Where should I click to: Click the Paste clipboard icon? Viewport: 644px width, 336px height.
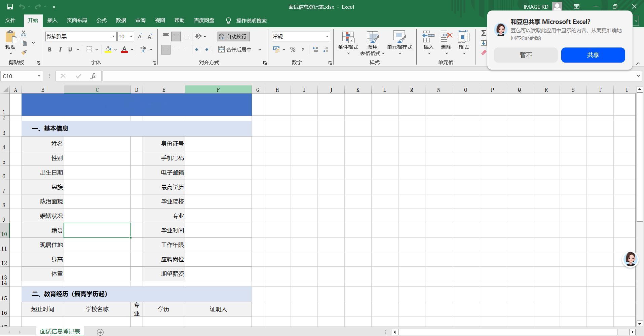click(x=10, y=37)
